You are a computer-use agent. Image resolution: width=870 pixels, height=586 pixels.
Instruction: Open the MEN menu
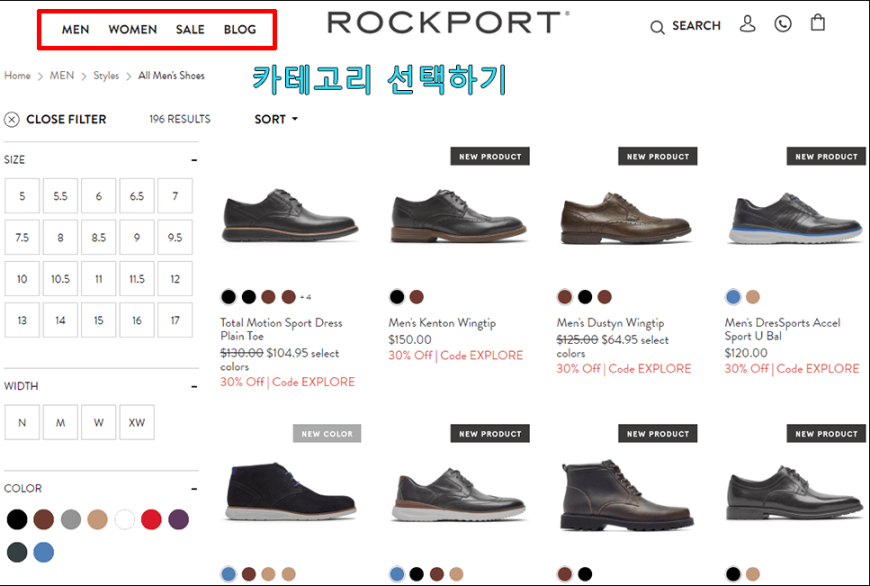(75, 29)
